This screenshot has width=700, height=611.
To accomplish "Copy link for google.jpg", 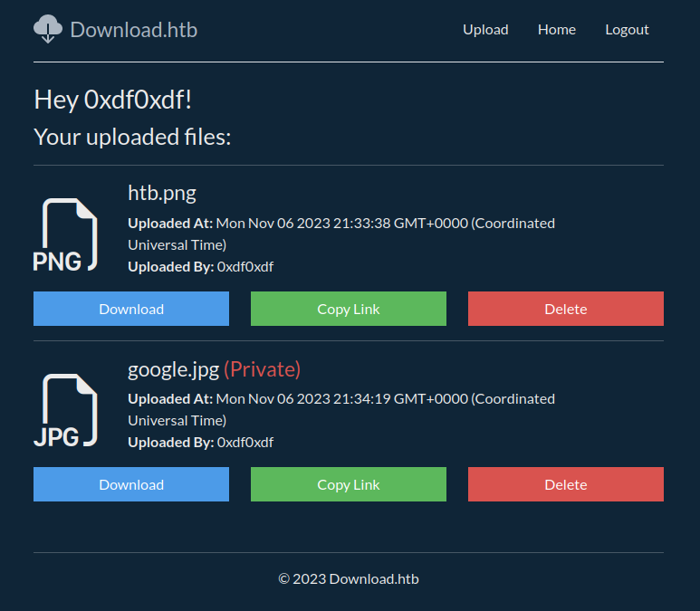I will click(x=349, y=484).
